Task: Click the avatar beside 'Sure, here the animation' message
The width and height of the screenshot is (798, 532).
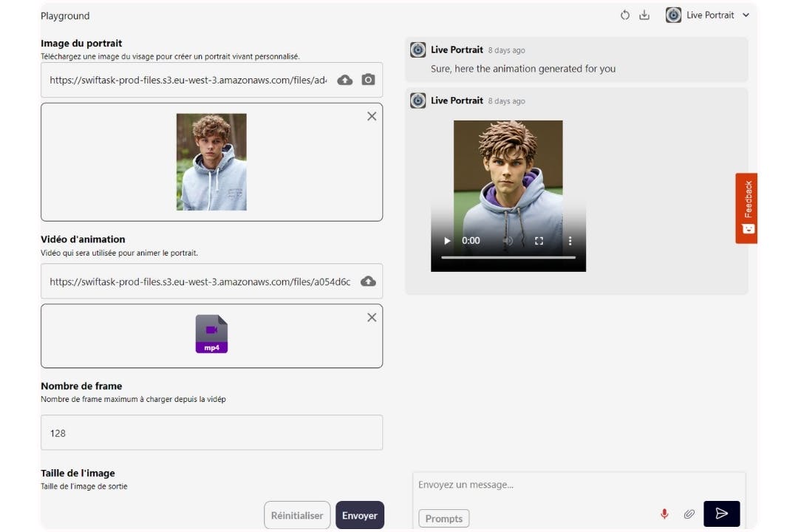Action: tap(417, 50)
